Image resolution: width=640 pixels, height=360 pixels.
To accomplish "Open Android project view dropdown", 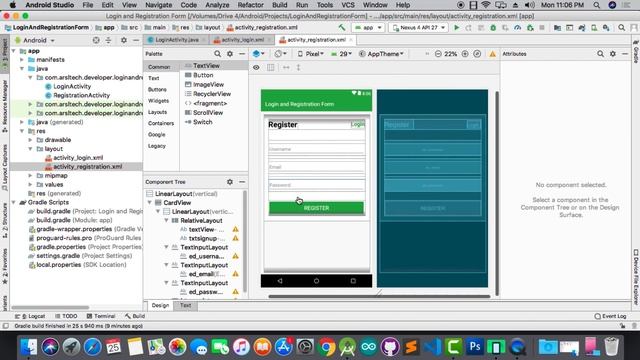I will click(35, 40).
